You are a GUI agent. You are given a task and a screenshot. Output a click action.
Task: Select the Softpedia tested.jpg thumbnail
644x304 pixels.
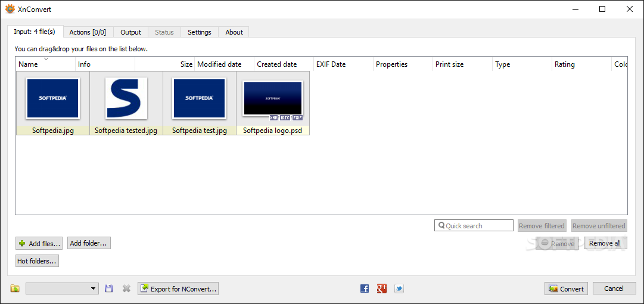(126, 99)
